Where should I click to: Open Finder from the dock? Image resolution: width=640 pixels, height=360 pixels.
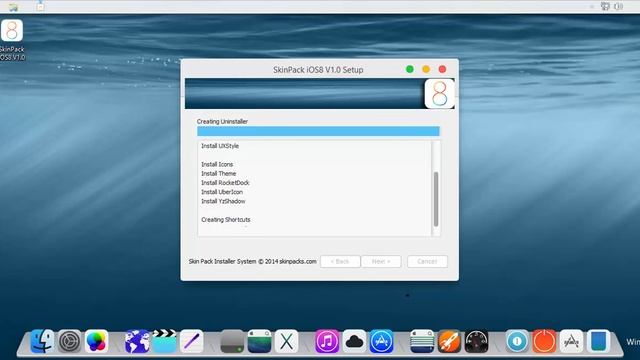(42, 341)
